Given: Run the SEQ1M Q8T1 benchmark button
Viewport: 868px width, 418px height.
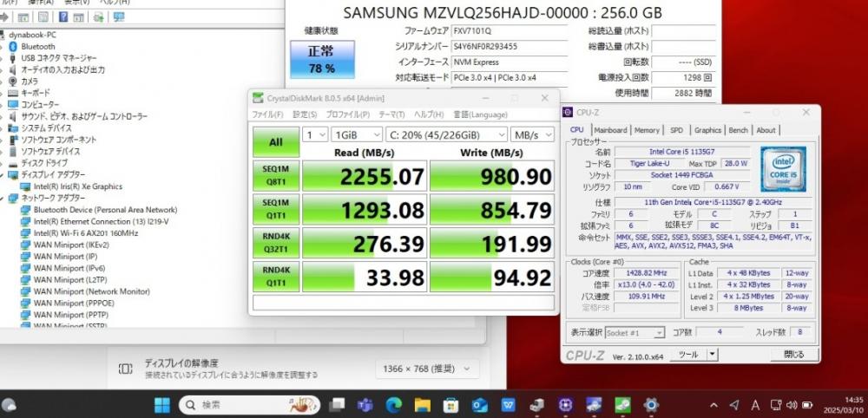Looking at the screenshot, I should click(x=276, y=176).
